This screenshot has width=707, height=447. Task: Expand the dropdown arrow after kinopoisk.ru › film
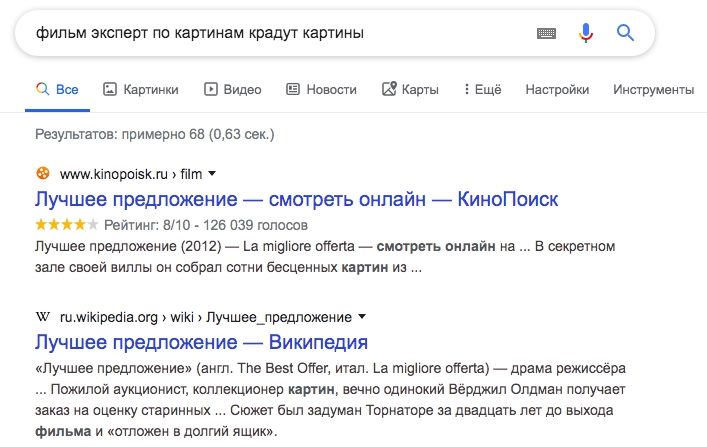[x=212, y=174]
